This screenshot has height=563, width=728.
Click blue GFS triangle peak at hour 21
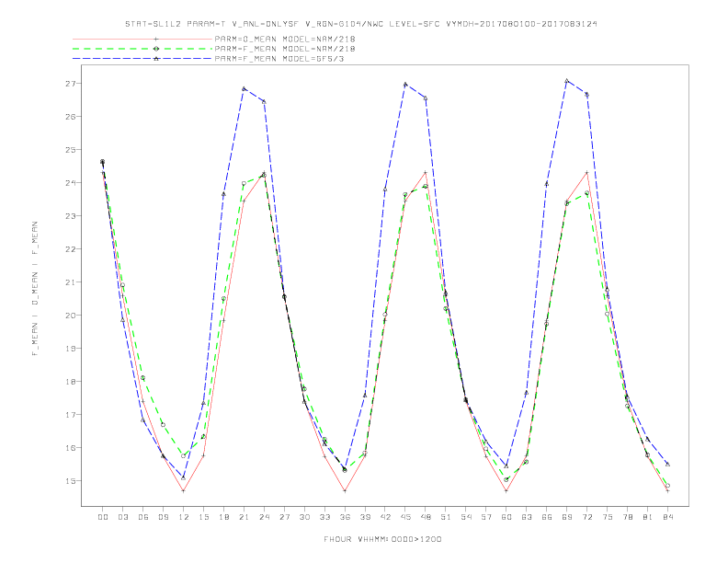point(244,88)
